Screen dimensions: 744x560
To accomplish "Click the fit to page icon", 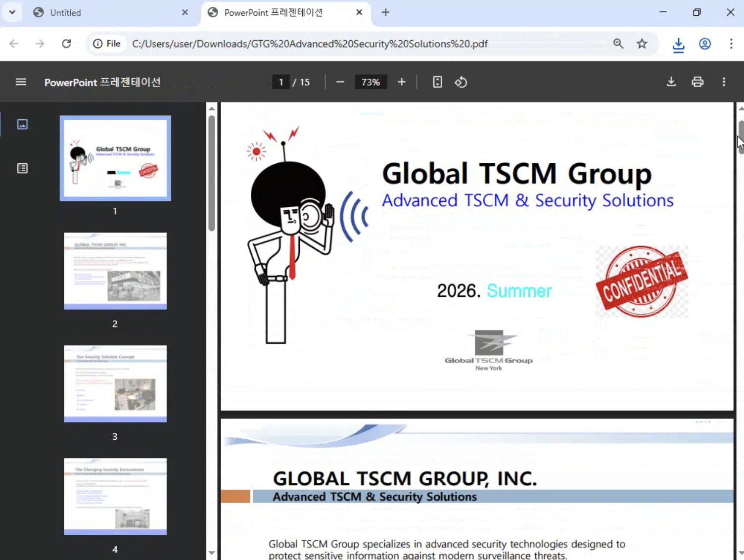I will pyautogui.click(x=437, y=82).
